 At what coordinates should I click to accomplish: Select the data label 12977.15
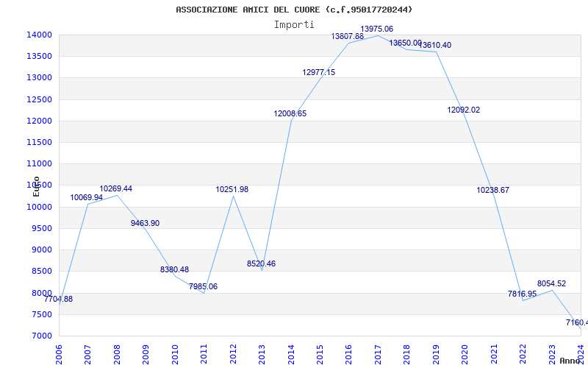click(319, 72)
